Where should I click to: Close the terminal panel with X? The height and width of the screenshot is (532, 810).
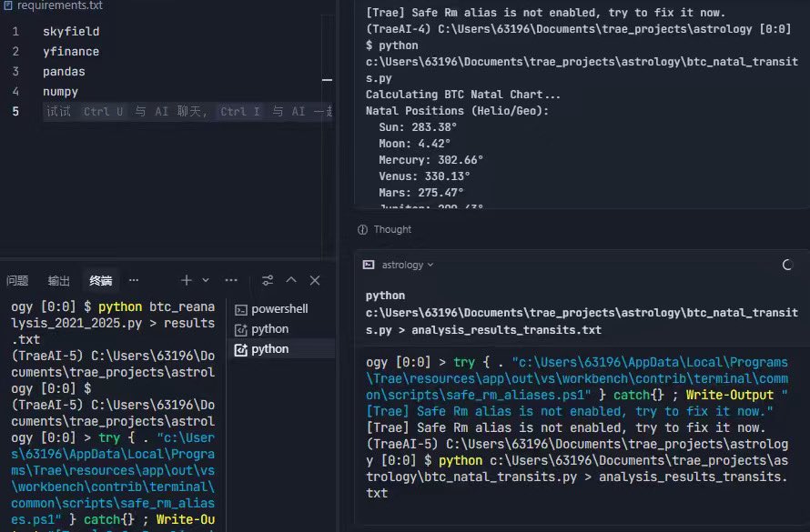(315, 280)
